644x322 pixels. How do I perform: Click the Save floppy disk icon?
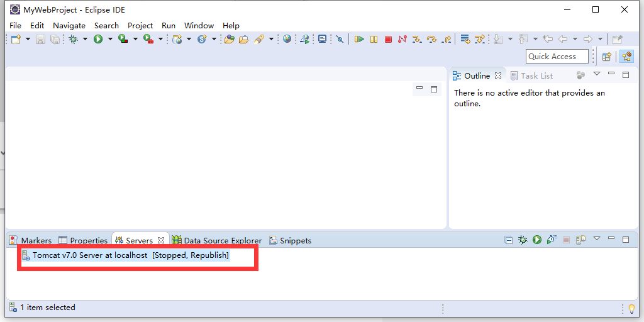(x=41, y=39)
